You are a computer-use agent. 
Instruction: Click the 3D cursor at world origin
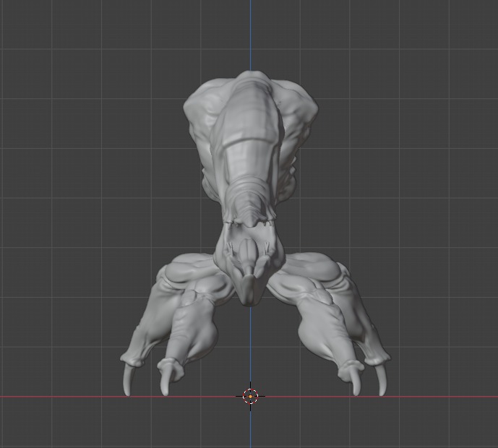point(251,396)
